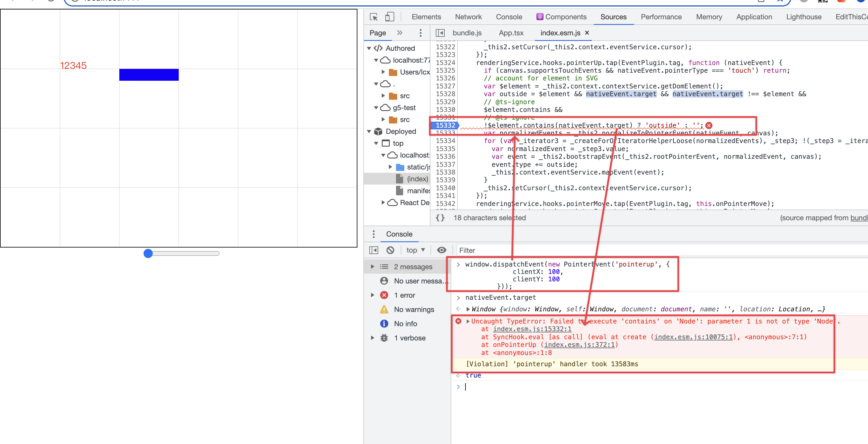
Task: Select the inspect element cursor tool
Action: pos(373,17)
